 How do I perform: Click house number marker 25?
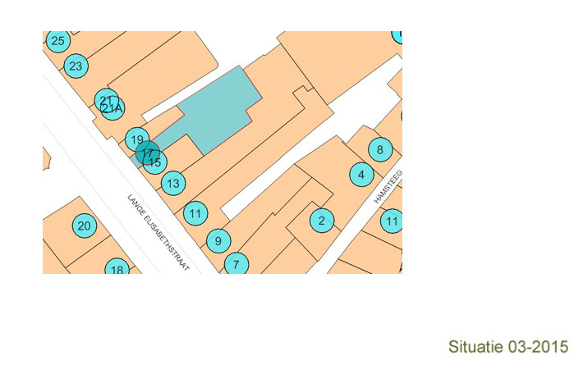[57, 40]
